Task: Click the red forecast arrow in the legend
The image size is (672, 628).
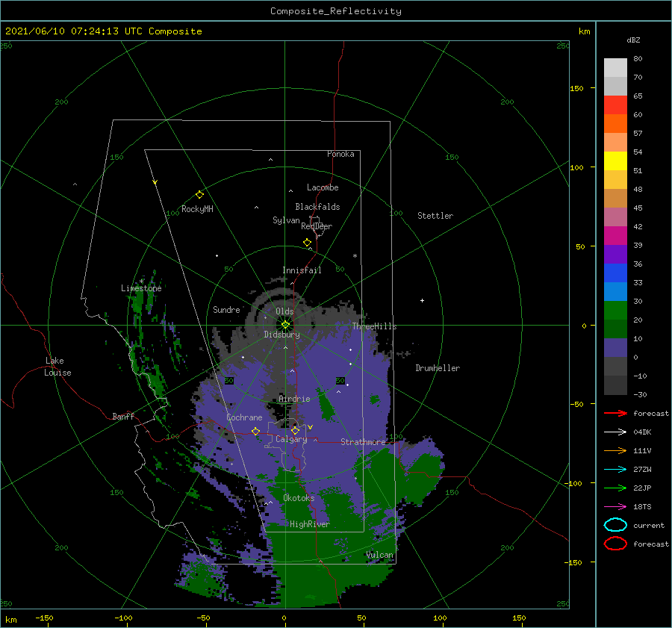Action: [615, 413]
